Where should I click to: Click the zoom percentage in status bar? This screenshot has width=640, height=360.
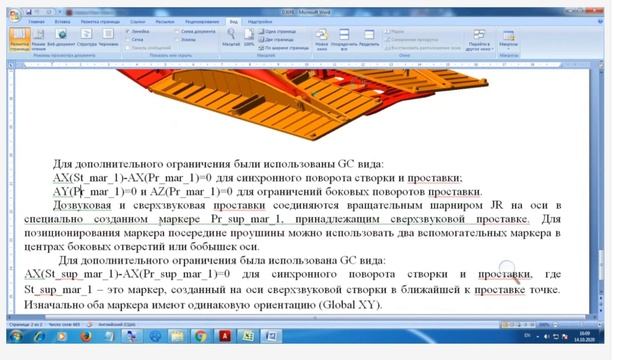click(x=544, y=325)
